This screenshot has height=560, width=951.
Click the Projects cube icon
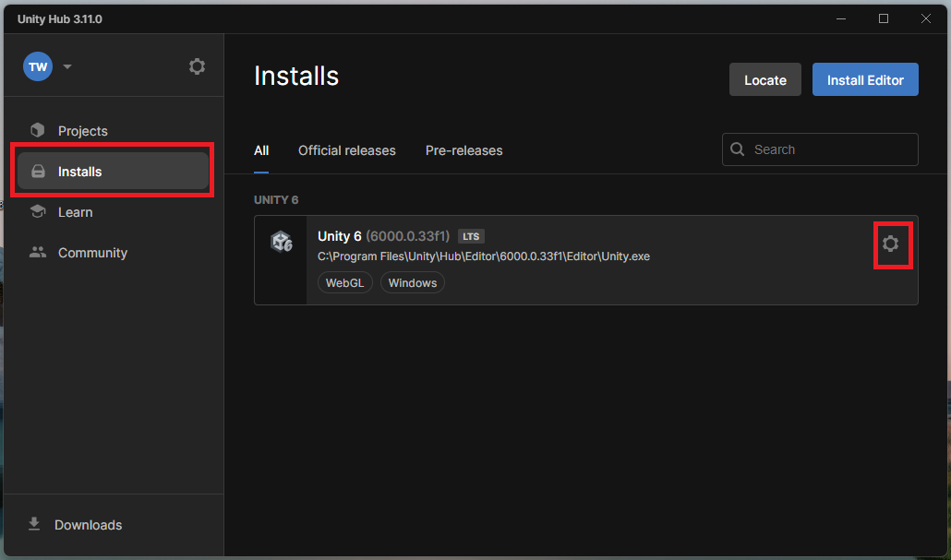point(38,131)
